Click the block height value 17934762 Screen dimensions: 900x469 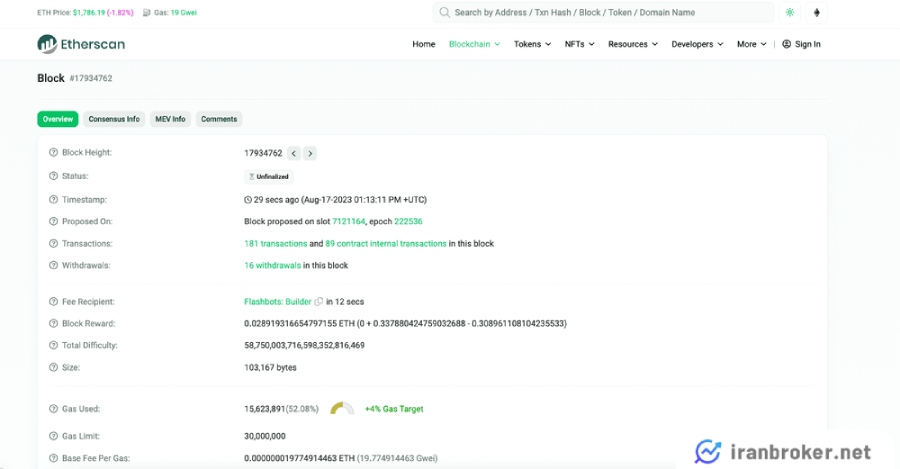coord(263,153)
